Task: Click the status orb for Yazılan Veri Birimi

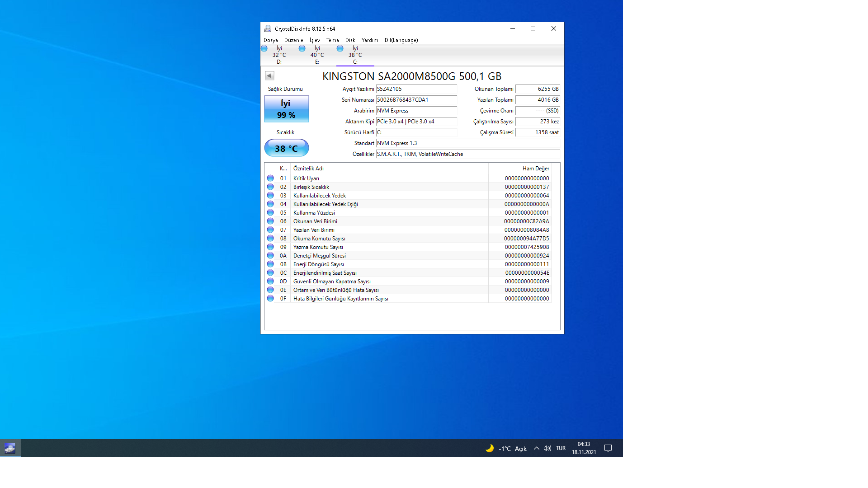Action: (x=270, y=230)
